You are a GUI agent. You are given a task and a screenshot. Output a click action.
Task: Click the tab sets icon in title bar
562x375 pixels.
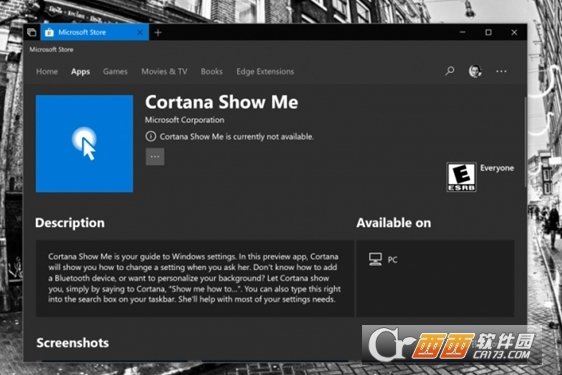click(x=32, y=33)
